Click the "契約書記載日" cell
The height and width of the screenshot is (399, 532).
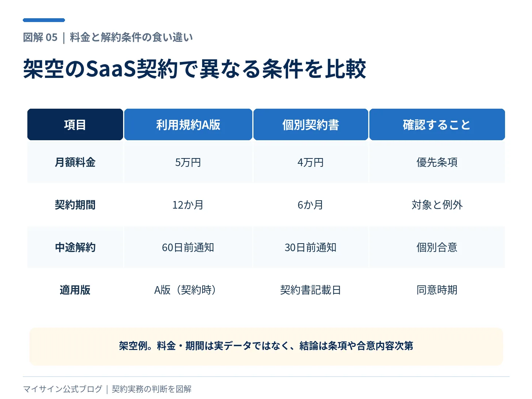[x=311, y=290]
